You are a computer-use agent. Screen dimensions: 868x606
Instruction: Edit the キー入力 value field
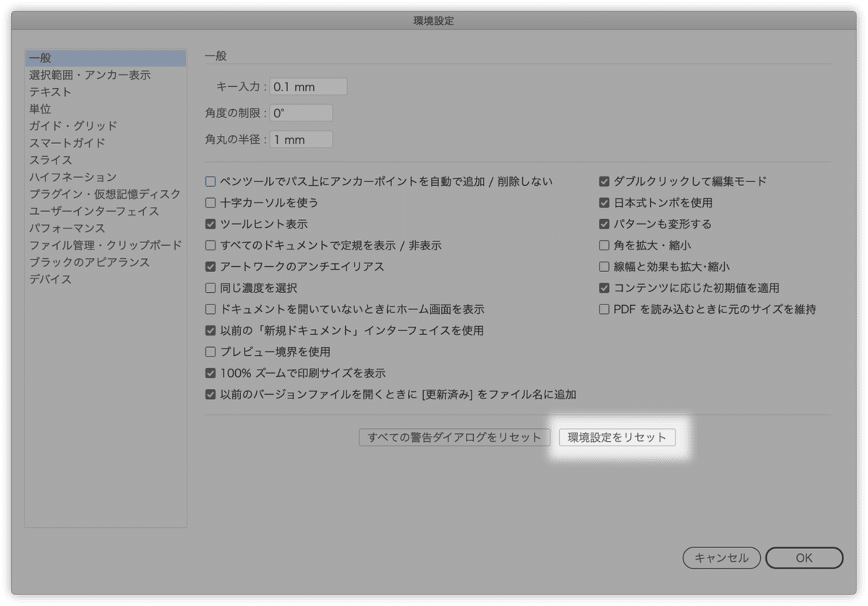tap(307, 86)
